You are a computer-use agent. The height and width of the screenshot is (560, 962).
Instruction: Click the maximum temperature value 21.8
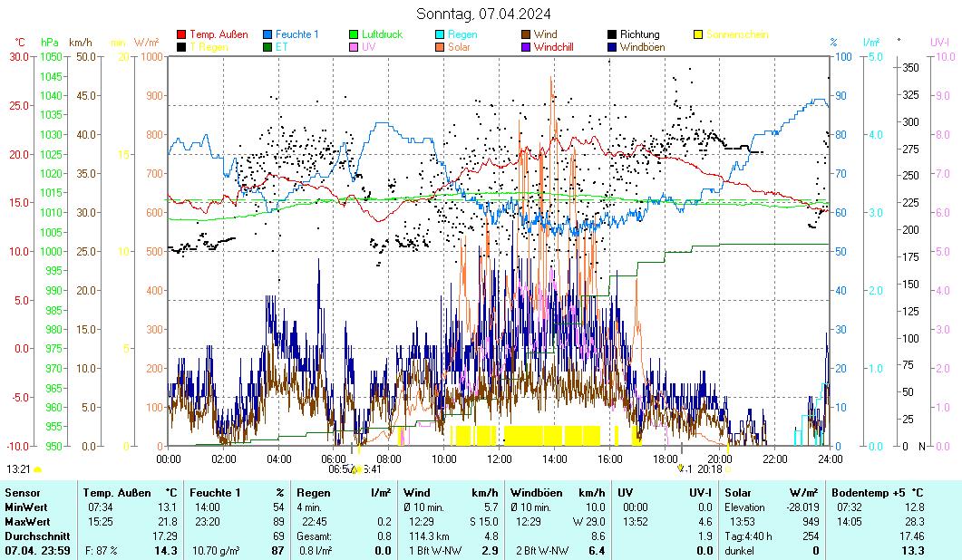click(166, 522)
